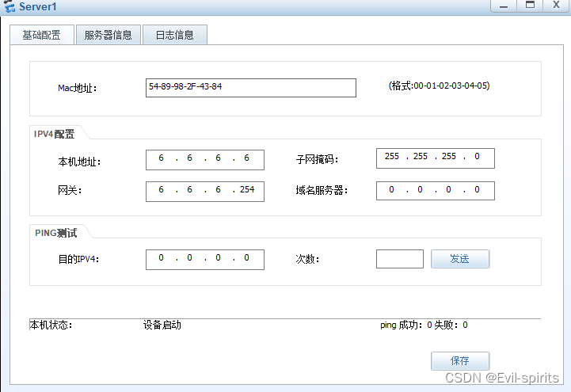Viewport: 571px width, 392px height.
Task: Click the IPV4配置 group label
Action: 55,134
